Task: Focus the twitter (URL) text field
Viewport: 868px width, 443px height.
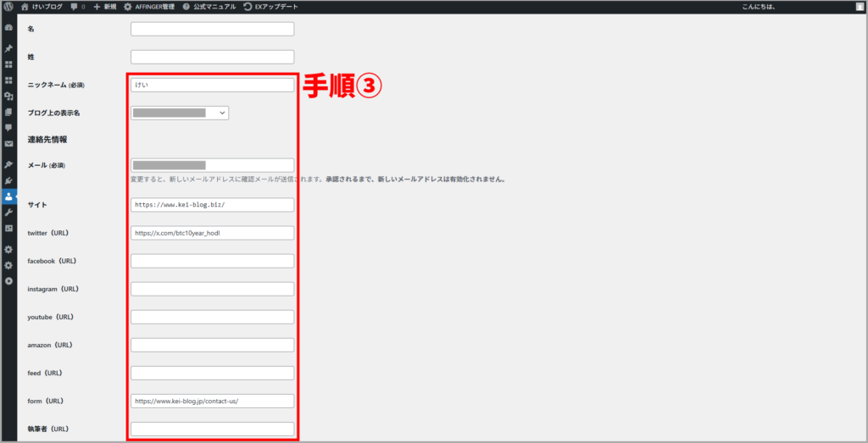Action: (x=212, y=233)
